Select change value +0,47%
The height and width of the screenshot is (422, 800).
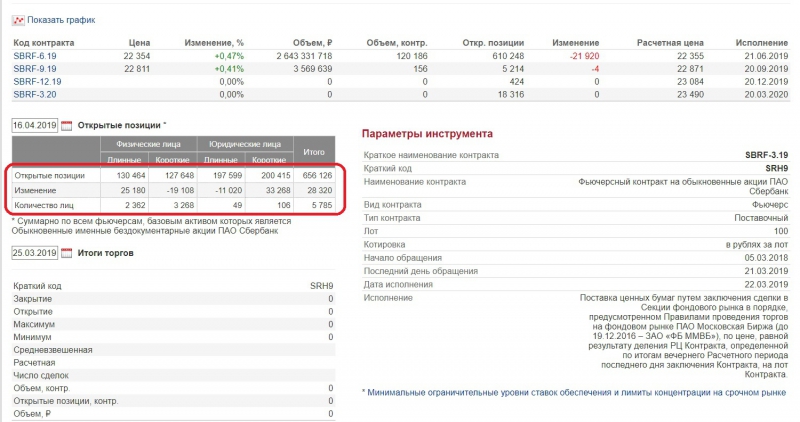pos(229,56)
